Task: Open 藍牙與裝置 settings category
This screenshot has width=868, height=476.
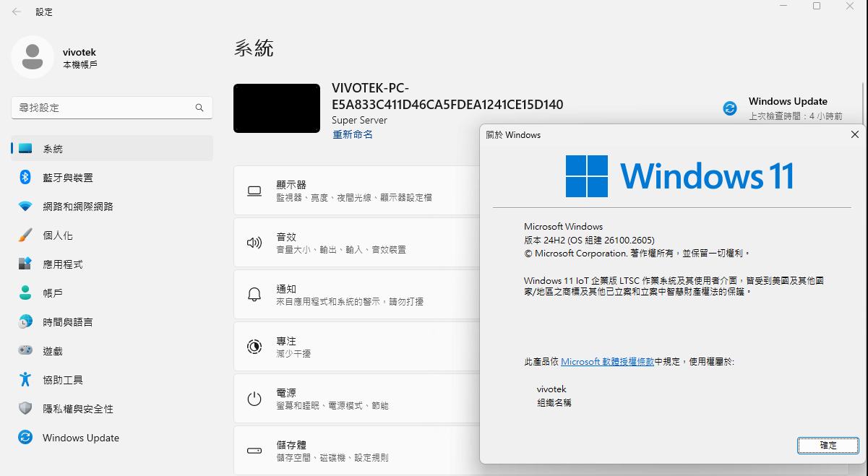Action: coord(112,178)
